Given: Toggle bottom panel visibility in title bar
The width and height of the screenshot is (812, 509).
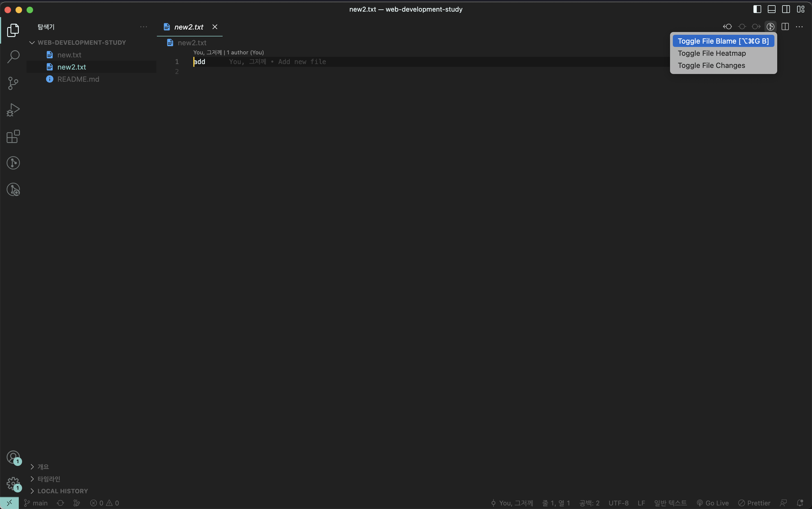Looking at the screenshot, I should [772, 9].
